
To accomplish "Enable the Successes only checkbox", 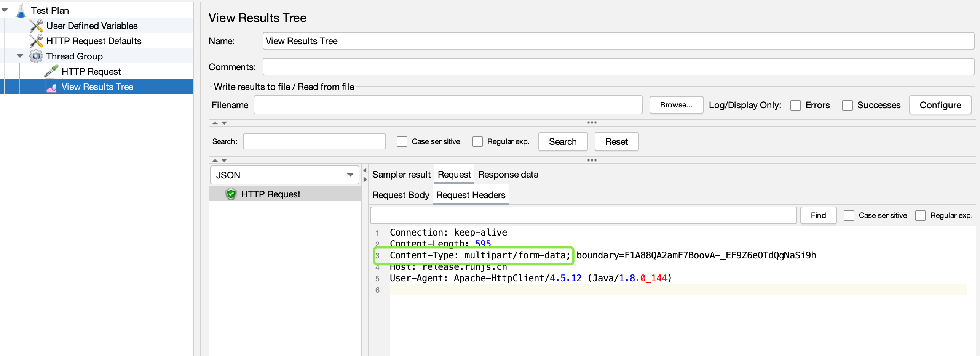I will click(x=848, y=105).
